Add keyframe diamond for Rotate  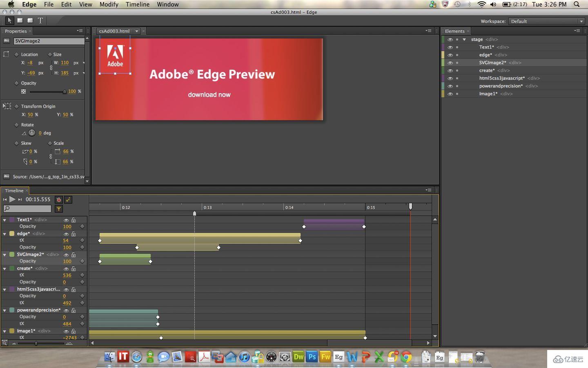pos(16,125)
